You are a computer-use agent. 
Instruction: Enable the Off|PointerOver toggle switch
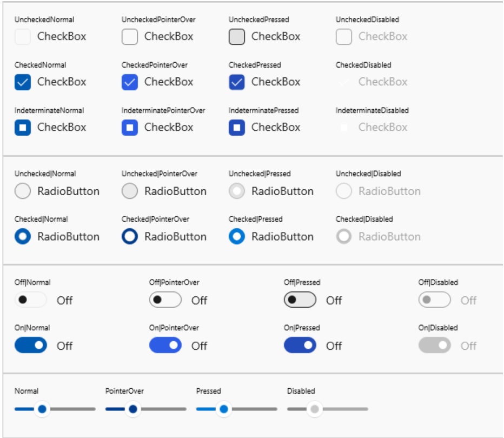click(165, 300)
